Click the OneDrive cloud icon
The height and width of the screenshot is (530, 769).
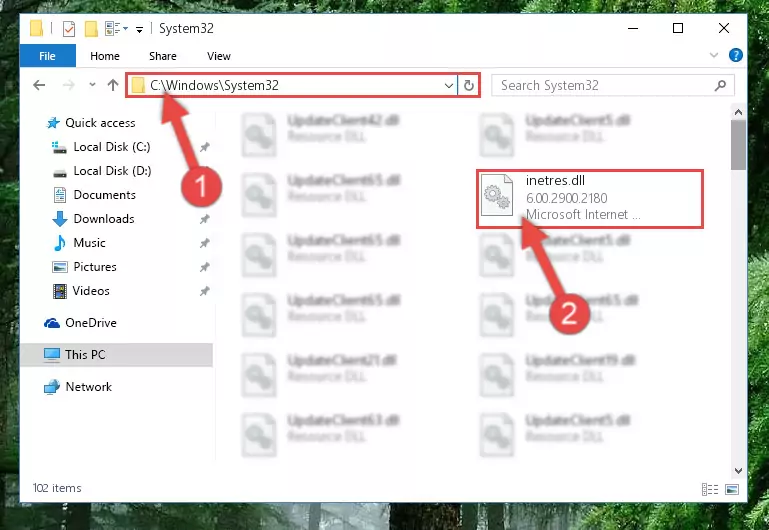51,323
